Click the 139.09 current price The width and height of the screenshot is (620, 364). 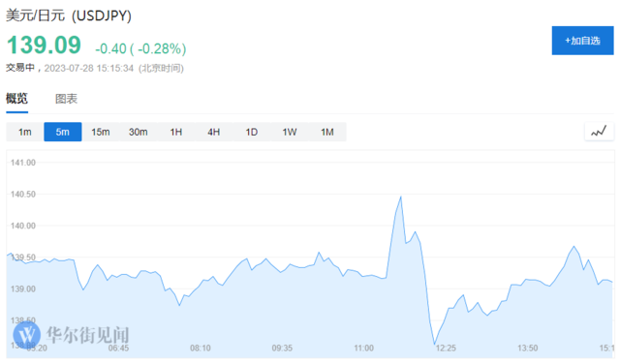click(44, 45)
